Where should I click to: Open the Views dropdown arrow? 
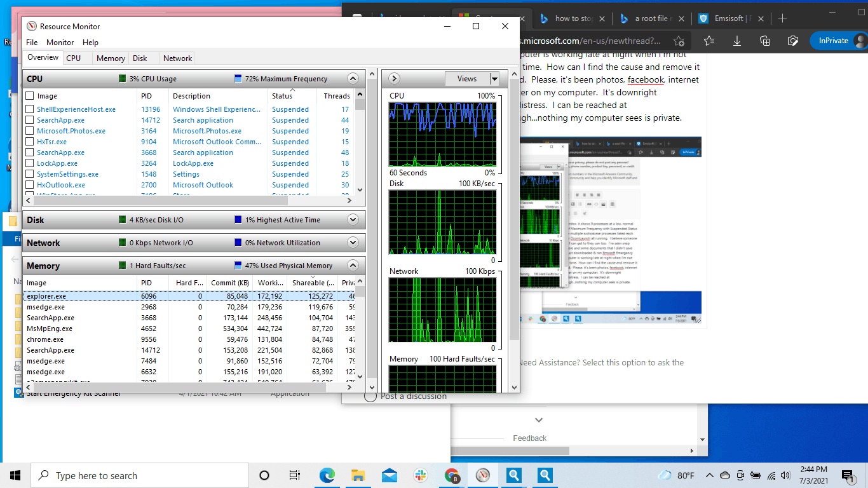494,79
